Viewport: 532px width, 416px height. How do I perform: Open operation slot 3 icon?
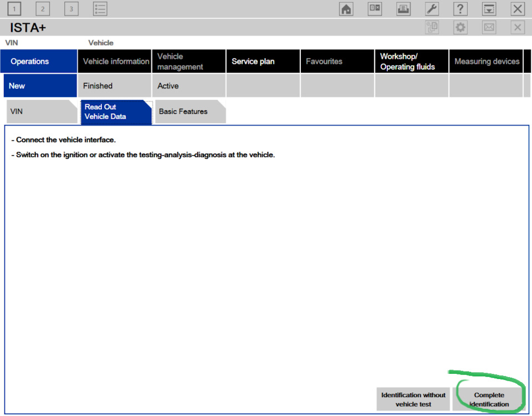[71, 9]
